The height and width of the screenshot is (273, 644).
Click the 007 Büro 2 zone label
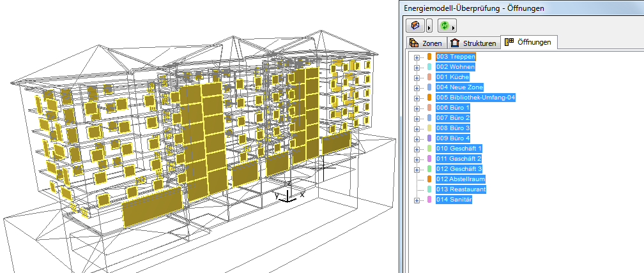(x=452, y=118)
